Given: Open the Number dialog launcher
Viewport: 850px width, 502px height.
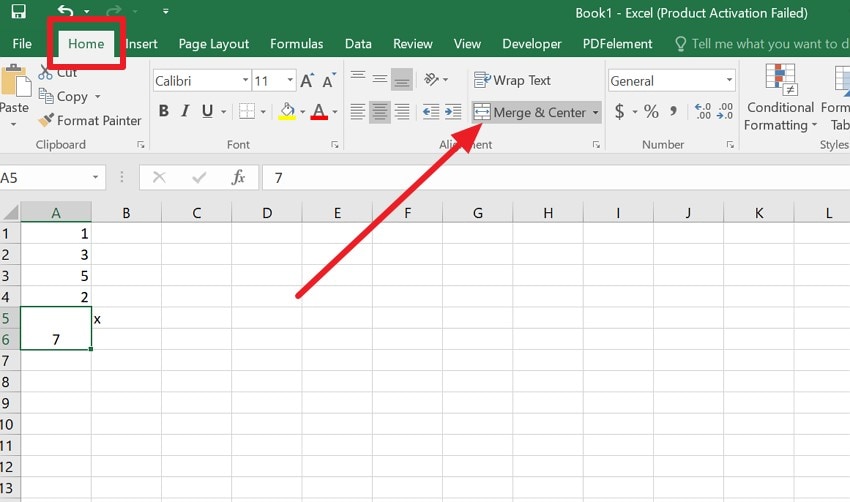Looking at the screenshot, I should pyautogui.click(x=730, y=145).
